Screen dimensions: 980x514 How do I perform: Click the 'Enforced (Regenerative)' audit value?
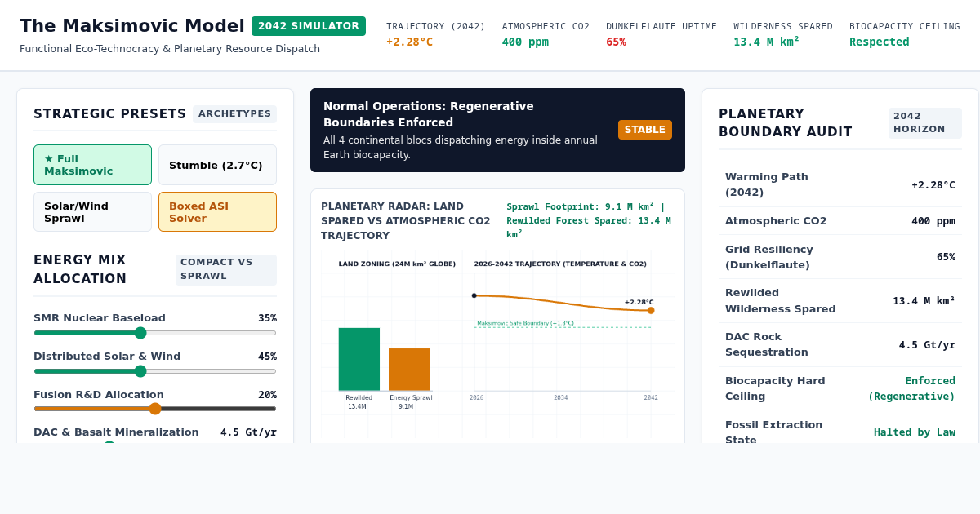click(x=911, y=388)
